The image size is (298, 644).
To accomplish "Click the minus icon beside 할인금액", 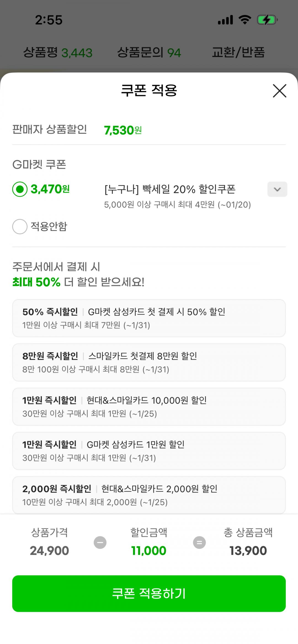I will (100, 543).
